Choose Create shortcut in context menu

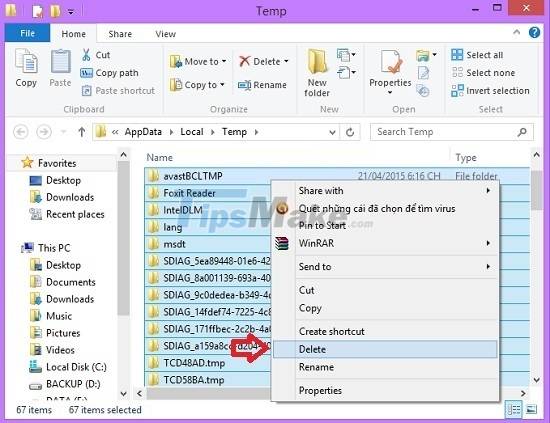(385, 331)
